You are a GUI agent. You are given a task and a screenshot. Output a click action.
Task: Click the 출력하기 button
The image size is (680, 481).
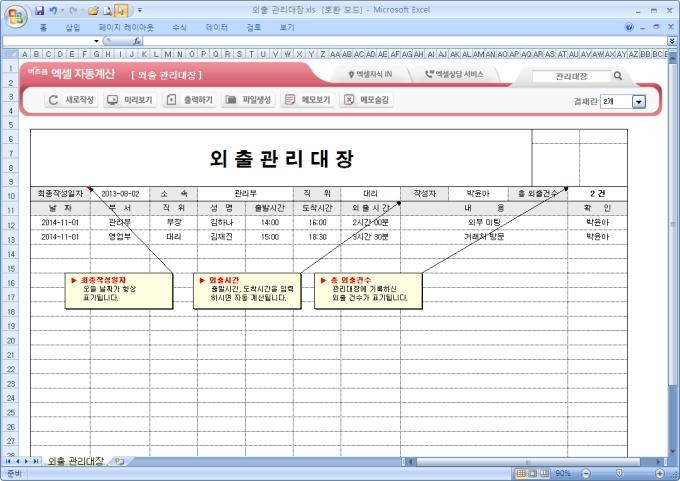point(190,100)
